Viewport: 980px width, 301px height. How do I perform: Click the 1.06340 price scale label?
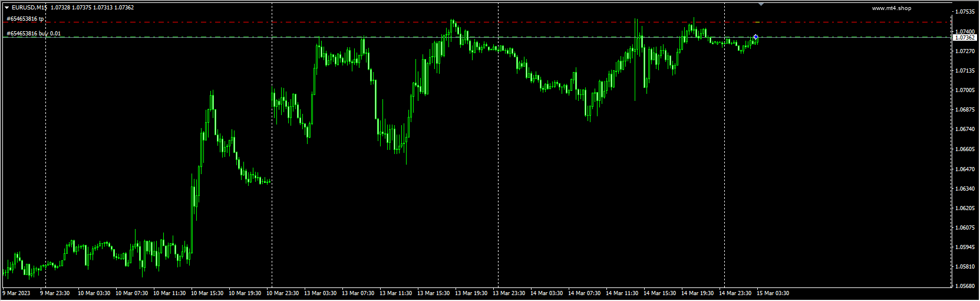(964, 189)
